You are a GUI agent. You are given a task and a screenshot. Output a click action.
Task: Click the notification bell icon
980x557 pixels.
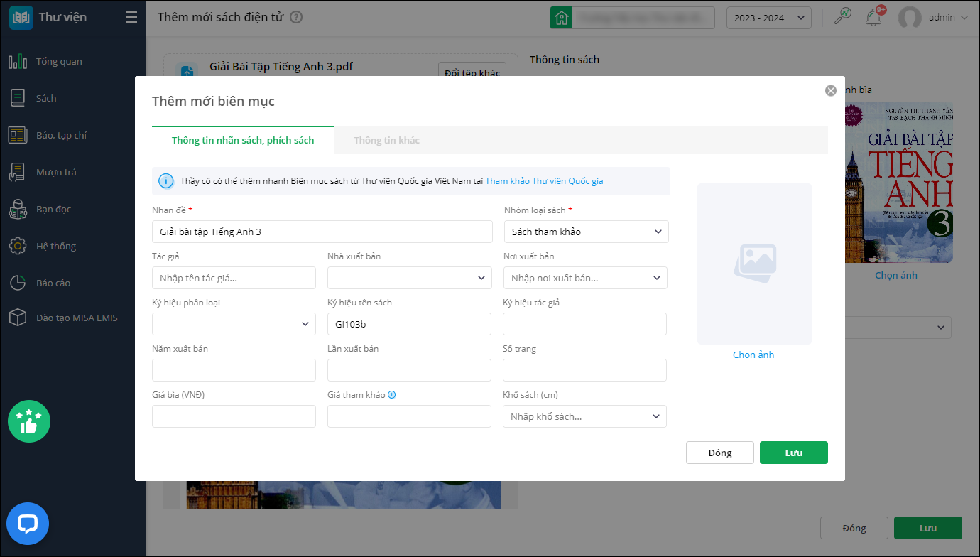pos(873,18)
